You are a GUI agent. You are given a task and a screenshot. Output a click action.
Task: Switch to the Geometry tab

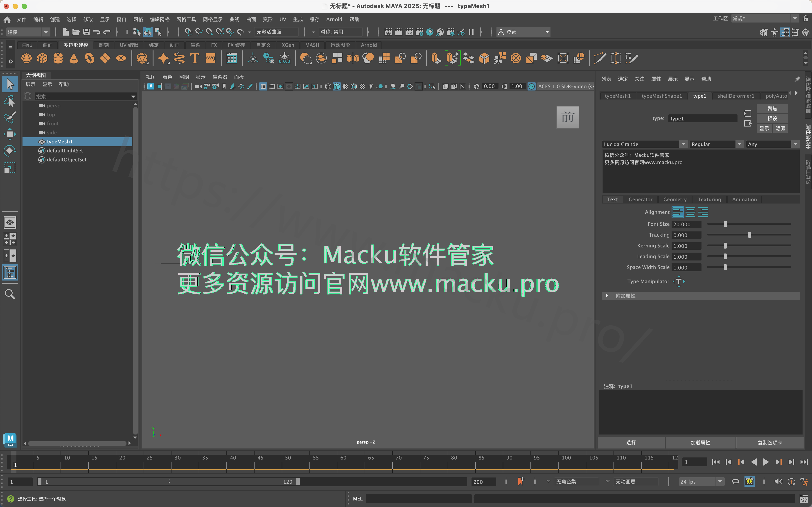point(674,199)
